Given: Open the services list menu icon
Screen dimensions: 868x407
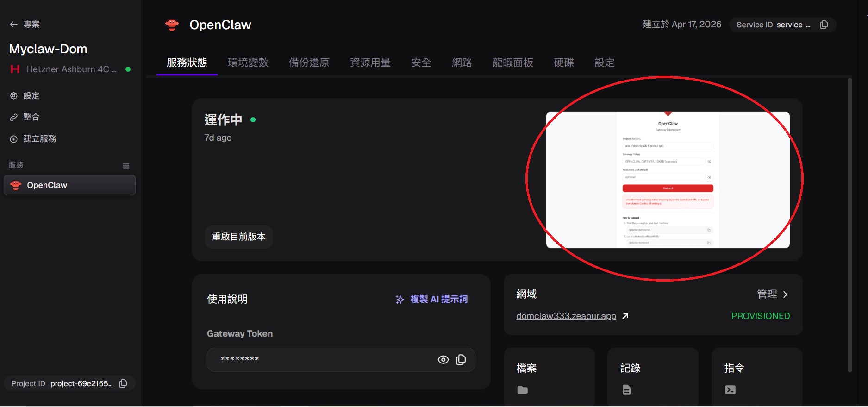Looking at the screenshot, I should (126, 166).
